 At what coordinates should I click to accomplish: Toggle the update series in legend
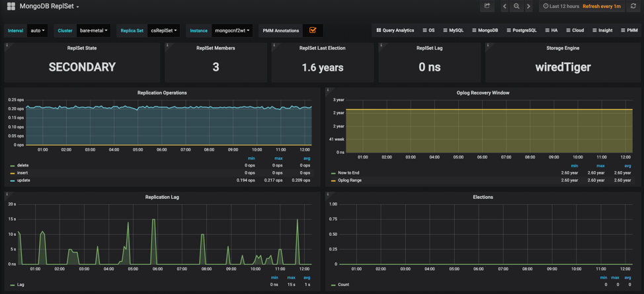[23, 180]
